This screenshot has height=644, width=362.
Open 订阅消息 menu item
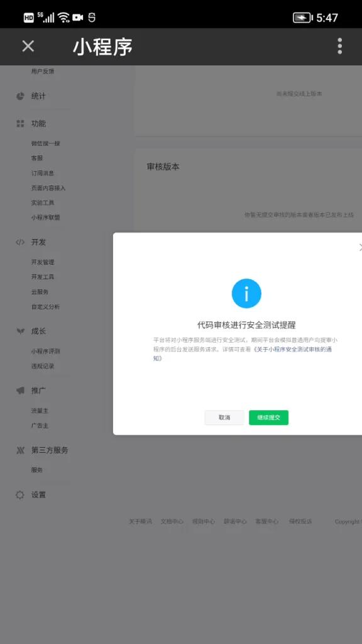pyautogui.click(x=43, y=174)
